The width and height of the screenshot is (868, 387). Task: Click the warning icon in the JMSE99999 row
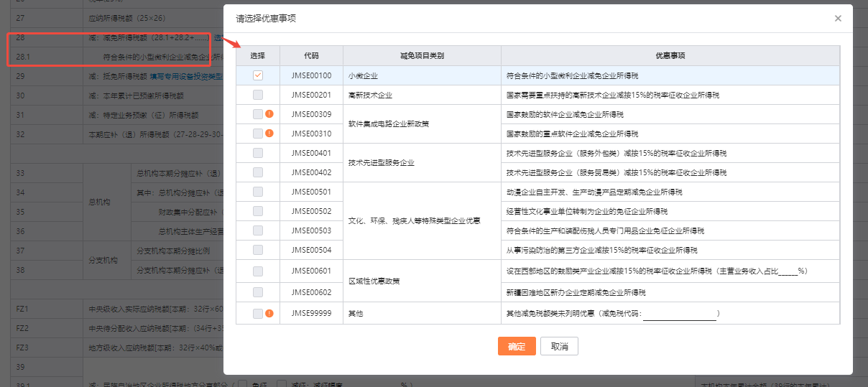269,313
